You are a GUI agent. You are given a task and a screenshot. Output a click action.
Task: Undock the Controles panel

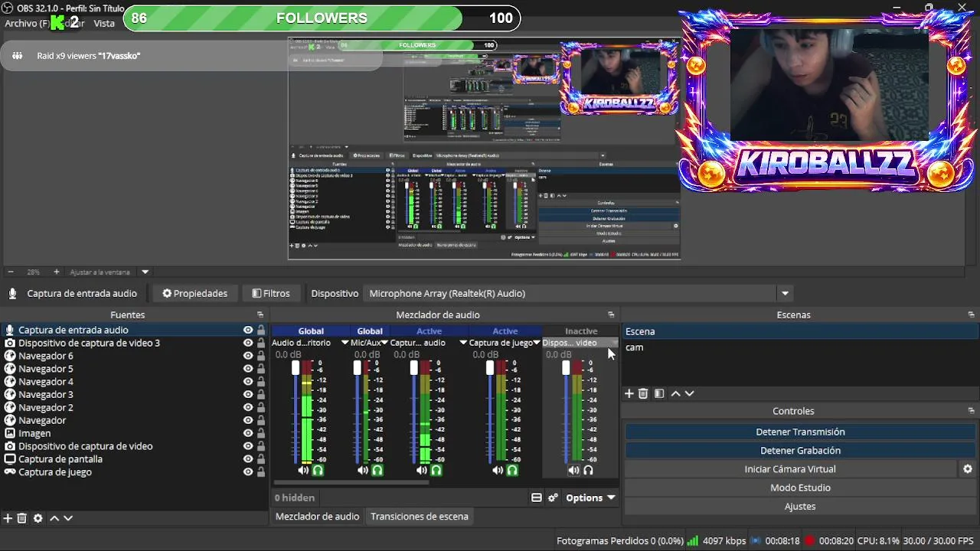pyautogui.click(x=971, y=411)
